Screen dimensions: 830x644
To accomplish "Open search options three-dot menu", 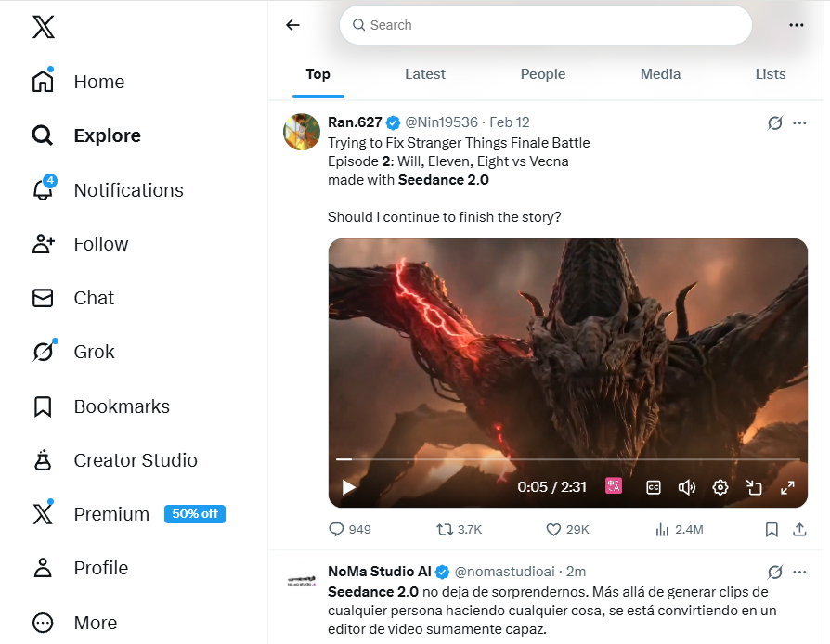I will tap(797, 25).
